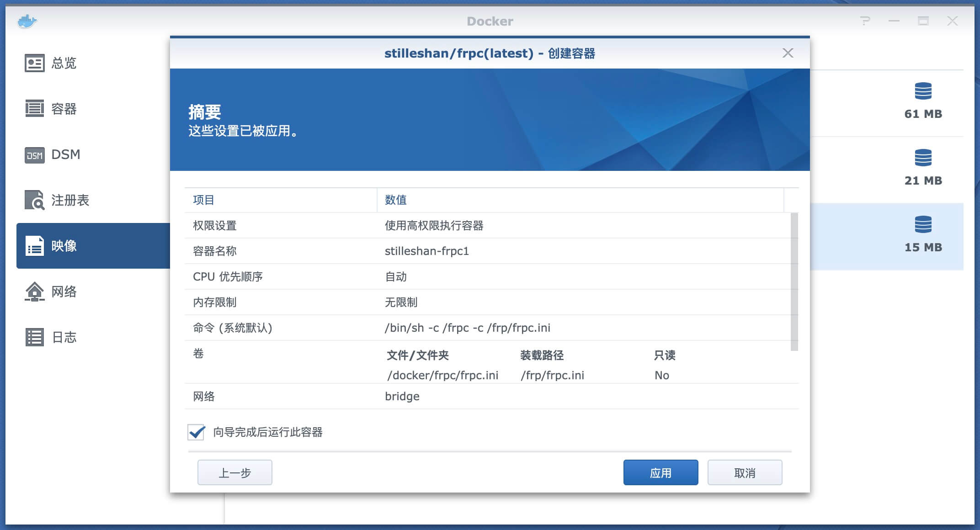Click the 取消 cancel button
Viewport: 980px width, 530px height.
pos(745,472)
